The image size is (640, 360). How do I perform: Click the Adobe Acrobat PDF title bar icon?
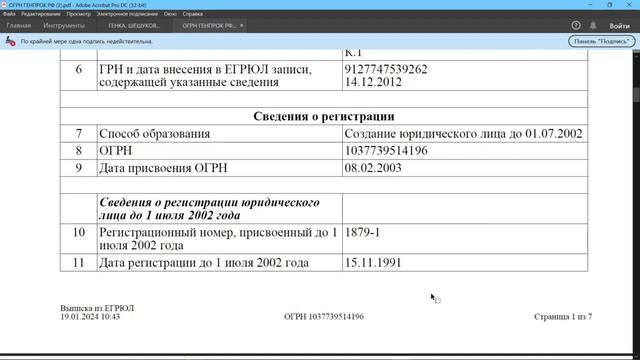point(4,5)
